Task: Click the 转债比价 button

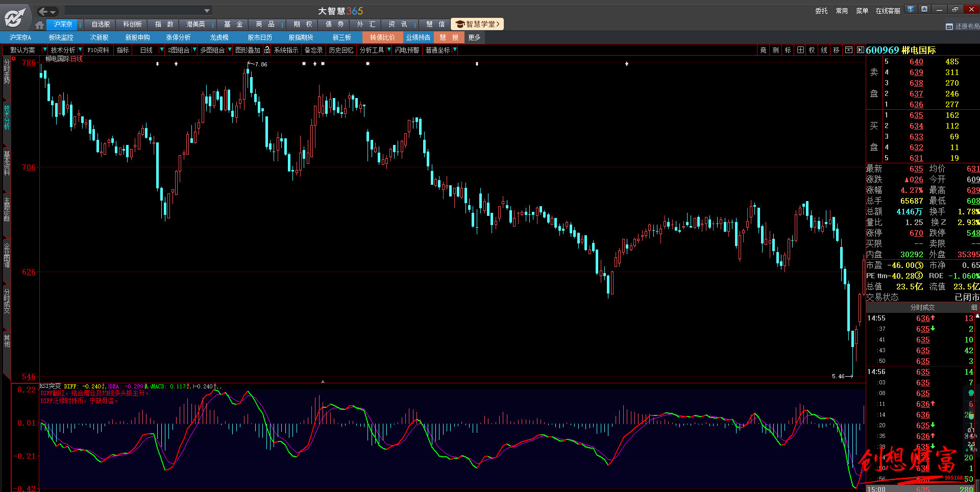Action: (x=382, y=37)
